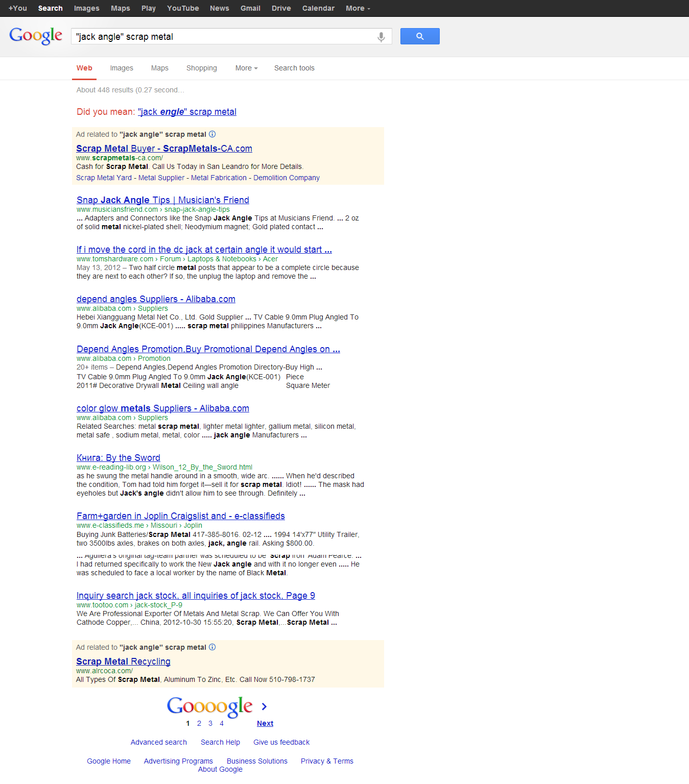Open Advanced search
The width and height of the screenshot is (689, 784).
(159, 742)
